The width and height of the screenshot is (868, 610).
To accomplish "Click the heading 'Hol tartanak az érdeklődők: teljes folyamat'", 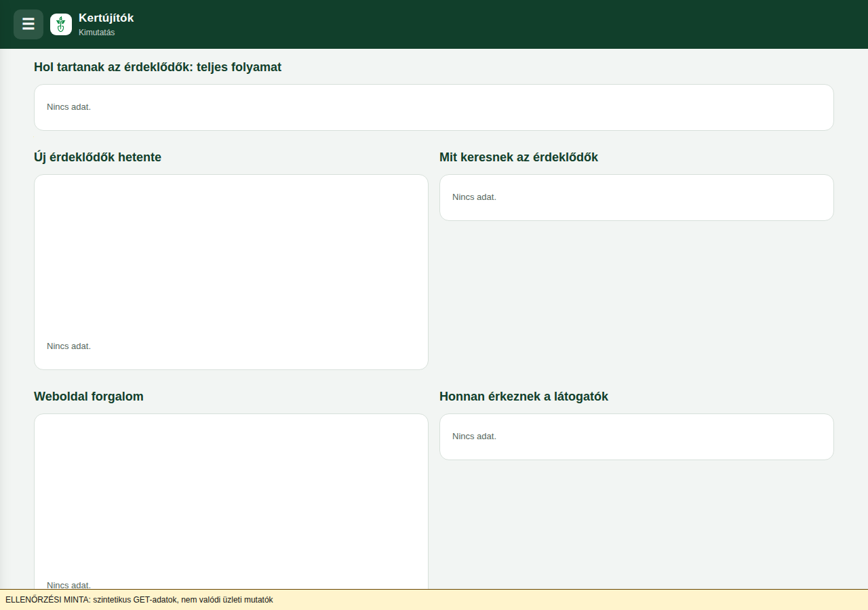I will click(158, 67).
